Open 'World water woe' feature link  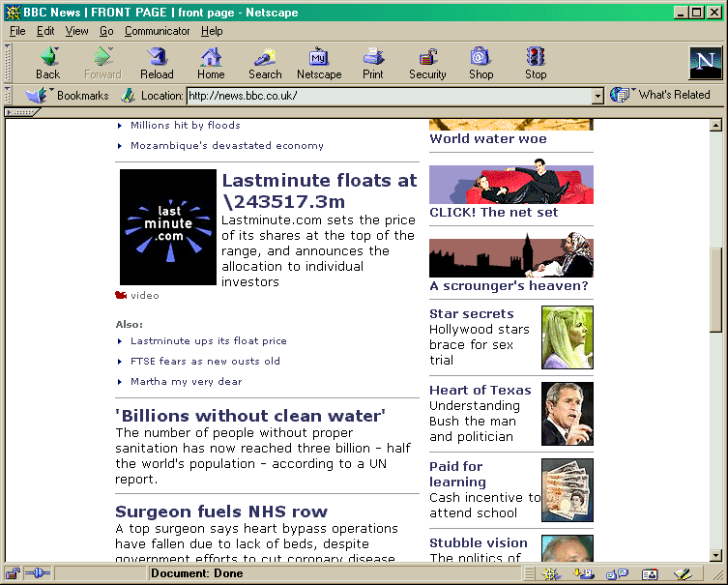(x=488, y=139)
